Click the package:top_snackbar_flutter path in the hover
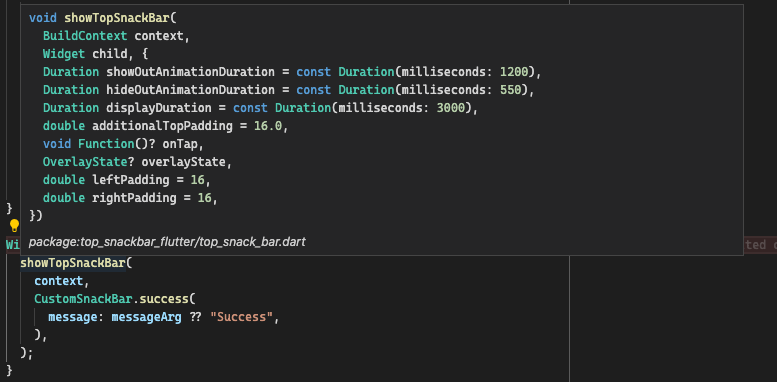Image resolution: width=777 pixels, height=382 pixels. coord(167,242)
